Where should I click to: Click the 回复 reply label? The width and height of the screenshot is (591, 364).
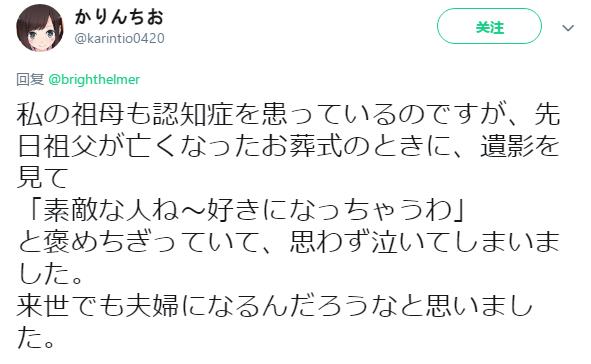(x=30, y=80)
